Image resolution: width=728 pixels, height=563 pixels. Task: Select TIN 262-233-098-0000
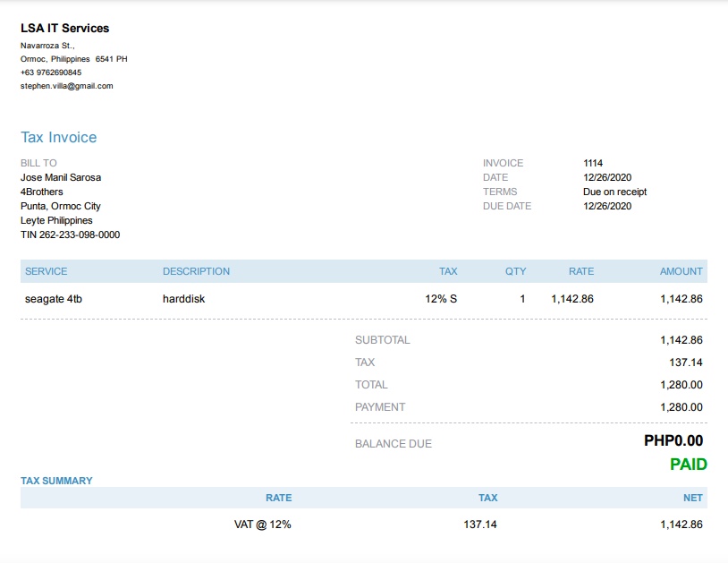(x=70, y=235)
